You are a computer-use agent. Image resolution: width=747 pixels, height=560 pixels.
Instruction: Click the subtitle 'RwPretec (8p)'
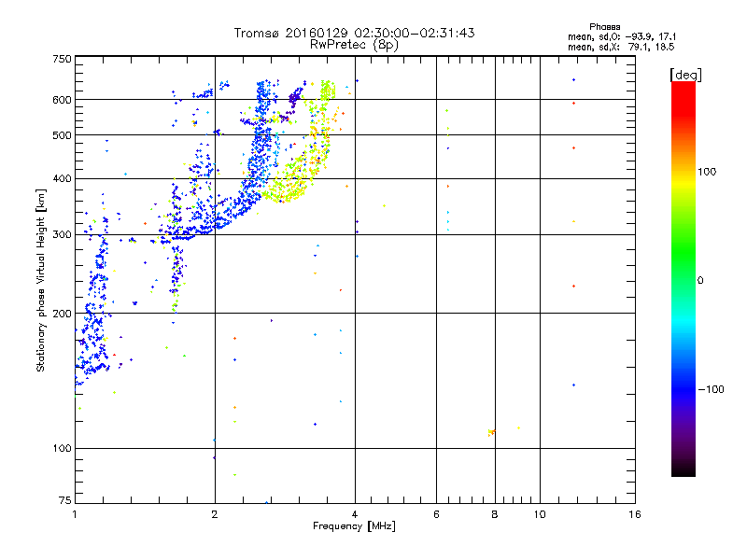(354, 45)
